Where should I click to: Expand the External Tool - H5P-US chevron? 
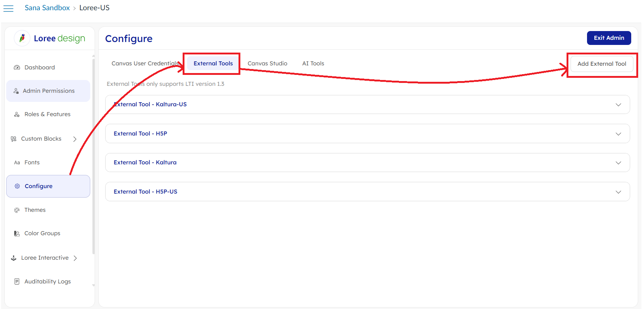(x=618, y=192)
